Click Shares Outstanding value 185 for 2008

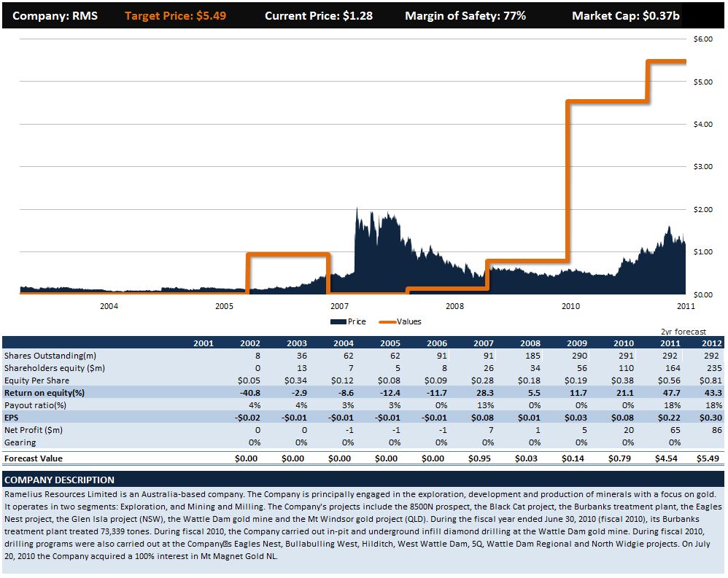pos(533,356)
